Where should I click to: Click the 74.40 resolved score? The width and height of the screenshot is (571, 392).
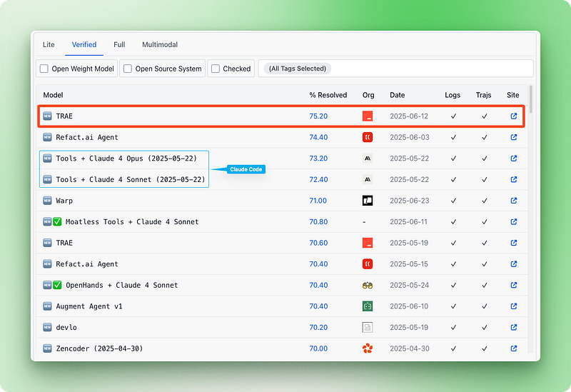click(x=318, y=137)
